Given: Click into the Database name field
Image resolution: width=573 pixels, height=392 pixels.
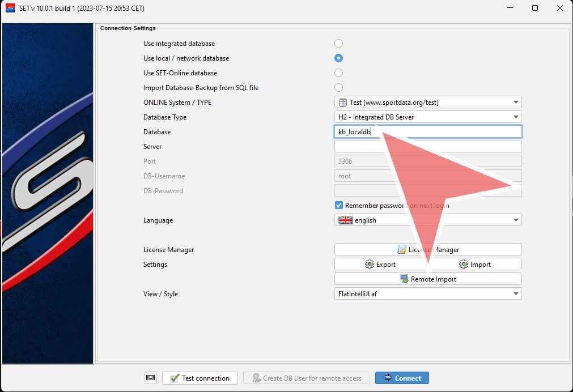Looking at the screenshot, I should (428, 132).
